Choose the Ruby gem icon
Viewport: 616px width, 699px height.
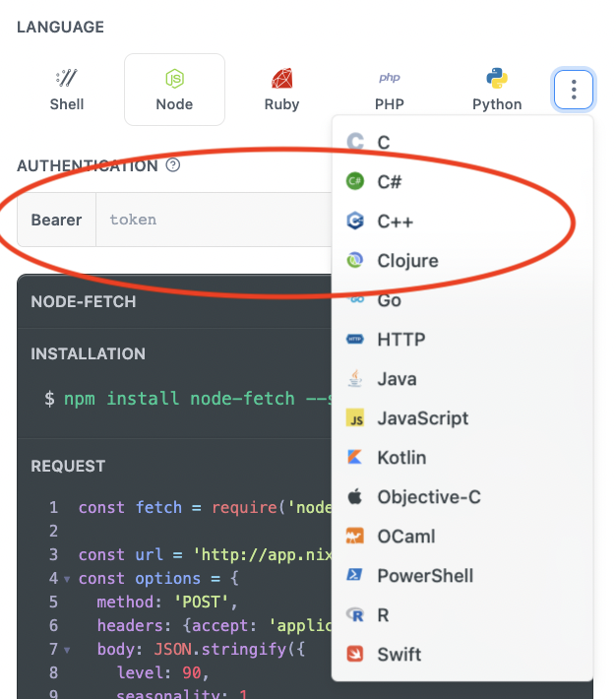click(x=281, y=79)
